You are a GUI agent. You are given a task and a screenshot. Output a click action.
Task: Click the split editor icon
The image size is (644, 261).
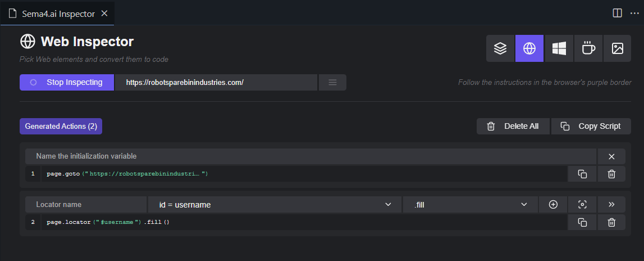click(617, 13)
